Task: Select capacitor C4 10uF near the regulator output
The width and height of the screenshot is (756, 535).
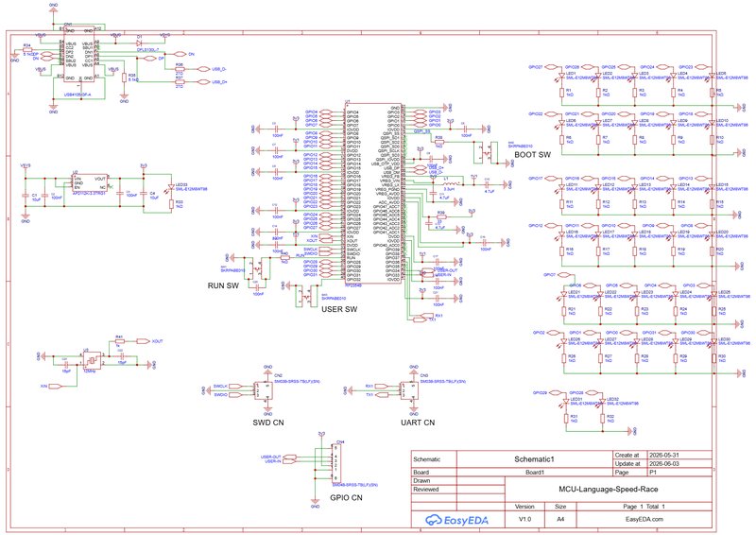Action: (x=144, y=193)
